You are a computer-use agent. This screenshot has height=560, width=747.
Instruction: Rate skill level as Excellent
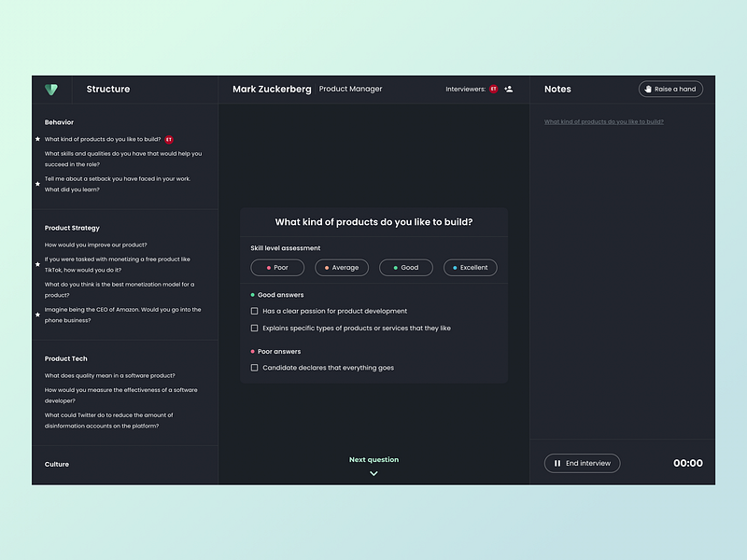(x=471, y=268)
